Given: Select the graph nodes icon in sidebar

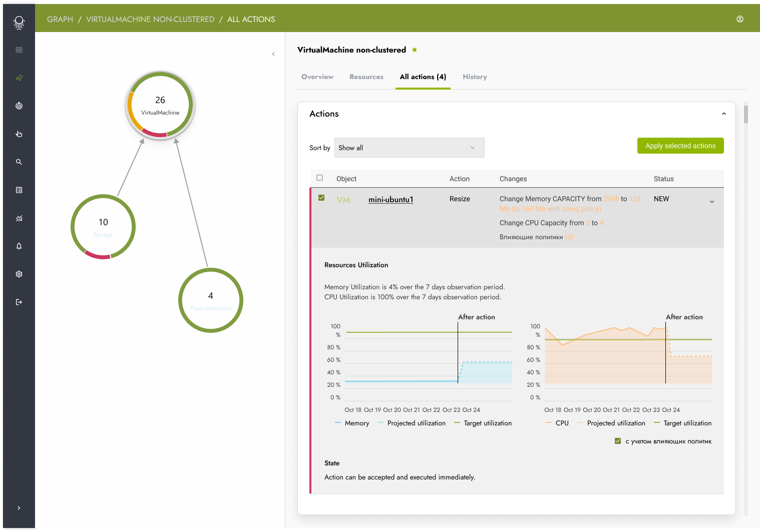Looking at the screenshot, I should click(19, 78).
